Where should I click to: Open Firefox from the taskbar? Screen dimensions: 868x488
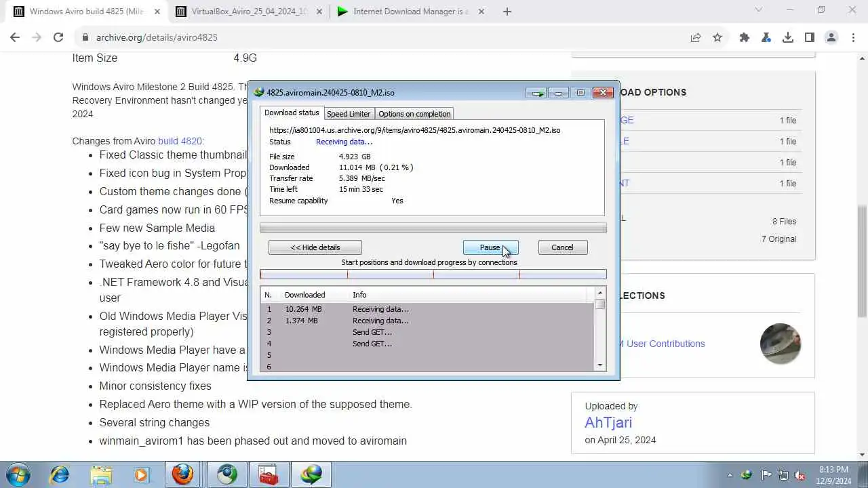coord(182,474)
